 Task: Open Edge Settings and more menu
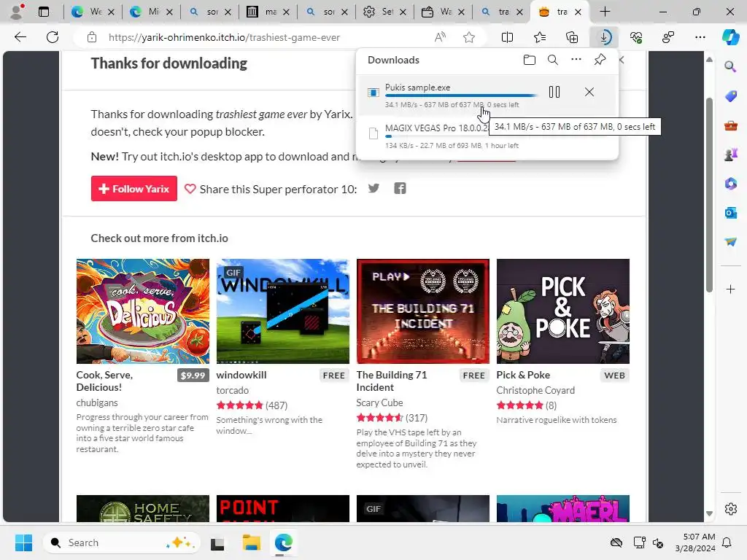700,37
